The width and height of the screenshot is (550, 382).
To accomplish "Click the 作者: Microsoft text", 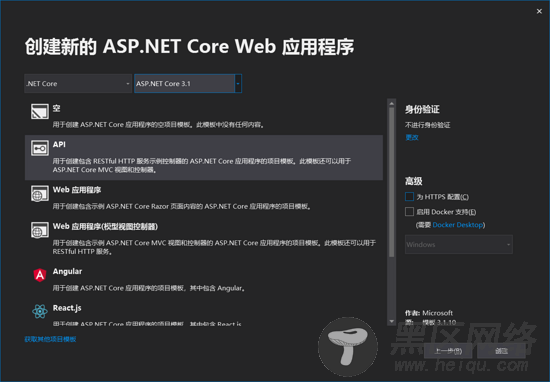I will click(429, 313).
